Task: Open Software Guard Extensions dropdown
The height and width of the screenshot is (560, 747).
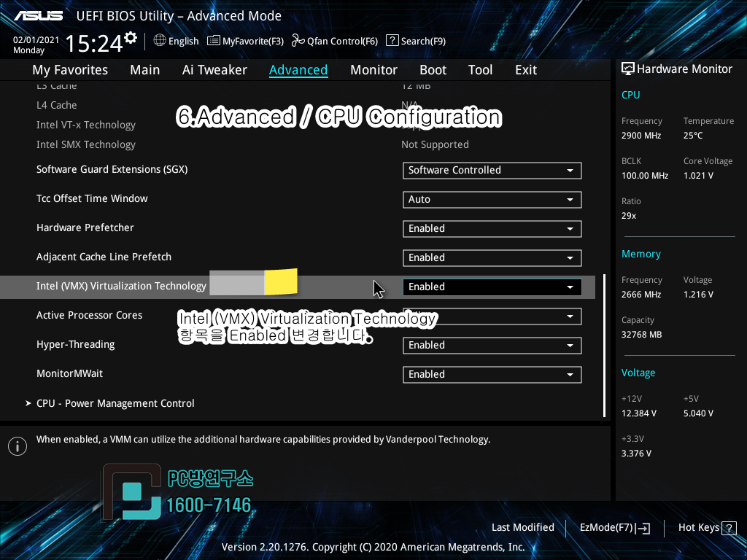Action: point(492,171)
